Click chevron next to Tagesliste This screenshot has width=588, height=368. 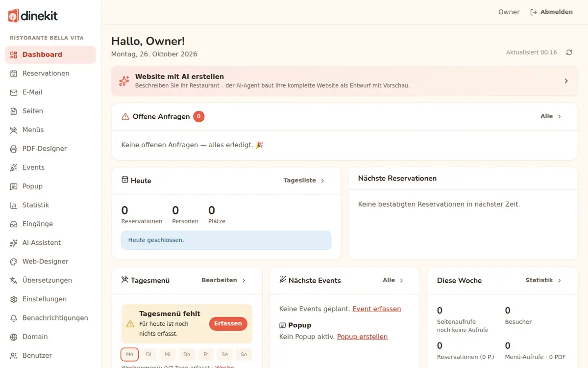(322, 181)
